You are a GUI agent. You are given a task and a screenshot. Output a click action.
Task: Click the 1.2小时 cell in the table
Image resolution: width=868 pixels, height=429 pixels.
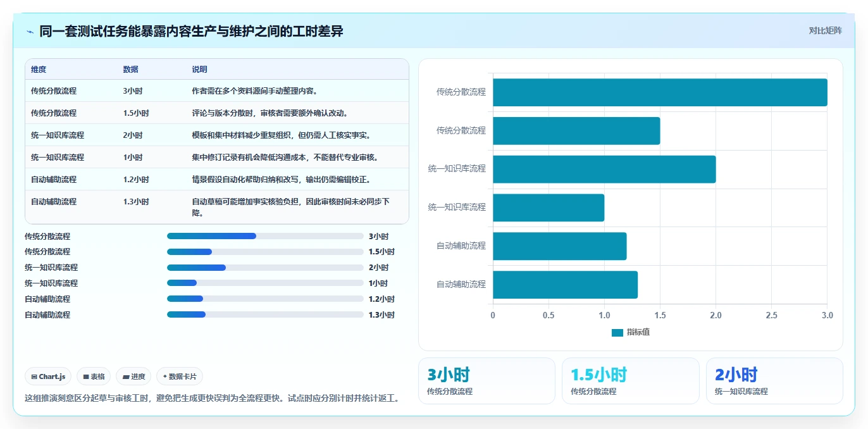tap(136, 179)
